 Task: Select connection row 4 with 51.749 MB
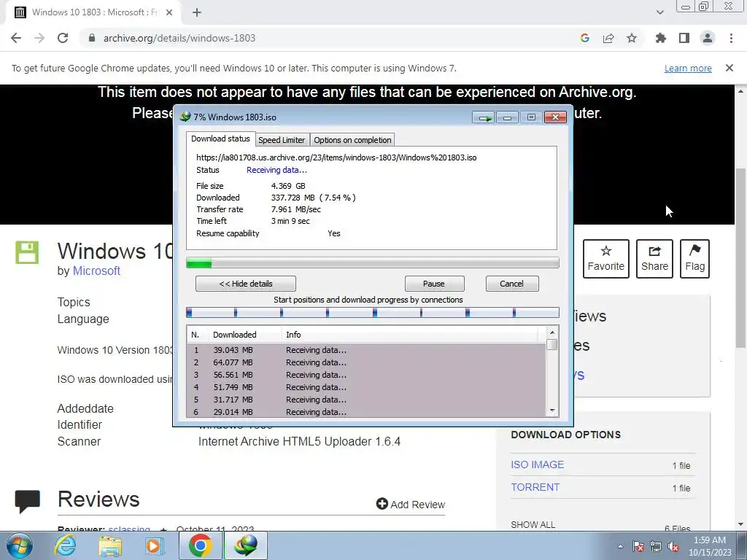tap(366, 387)
